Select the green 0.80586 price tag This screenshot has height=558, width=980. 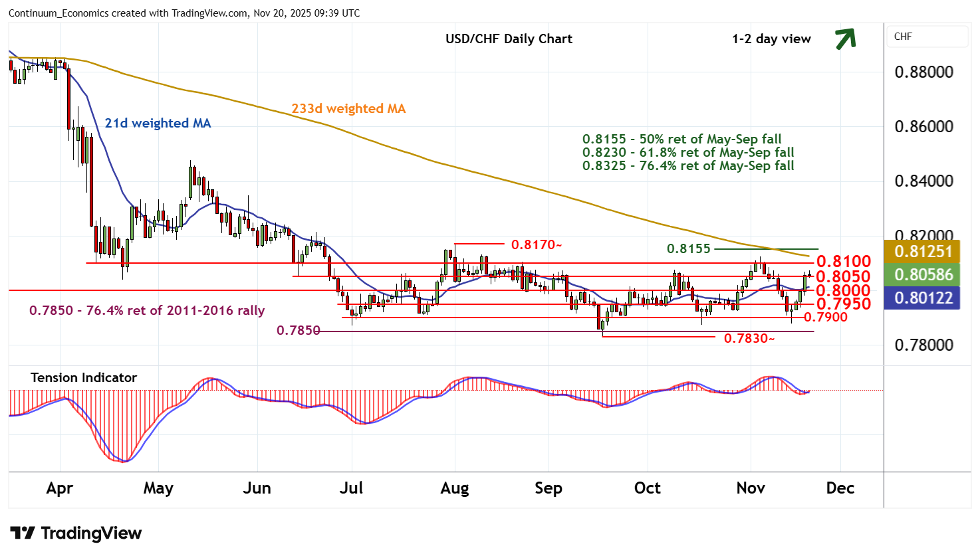pyautogui.click(x=923, y=275)
